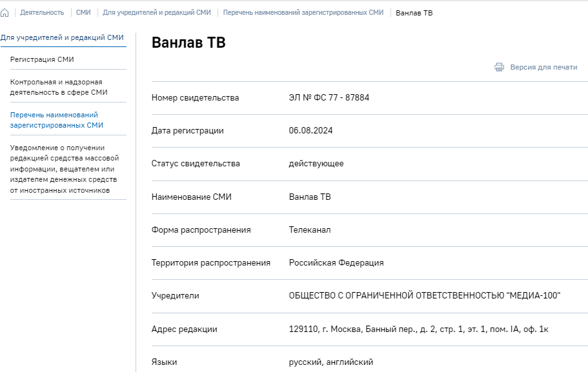The height and width of the screenshot is (372, 588).
Task: Click languages value русский, английский
Action: tap(331, 362)
